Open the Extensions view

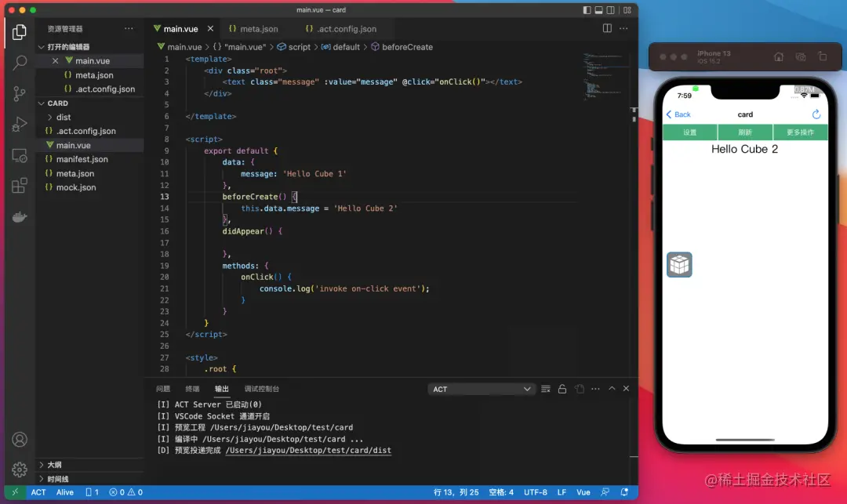pos(20,186)
